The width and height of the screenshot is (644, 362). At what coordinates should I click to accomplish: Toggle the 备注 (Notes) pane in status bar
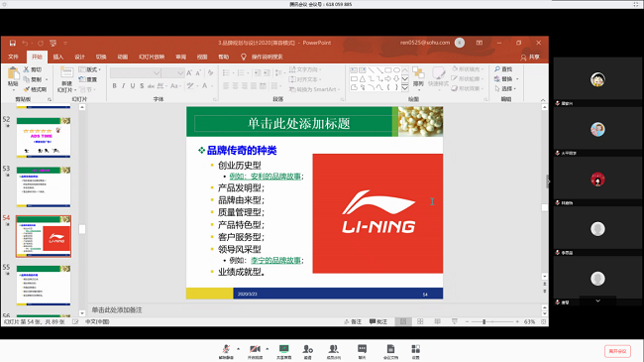click(x=354, y=321)
